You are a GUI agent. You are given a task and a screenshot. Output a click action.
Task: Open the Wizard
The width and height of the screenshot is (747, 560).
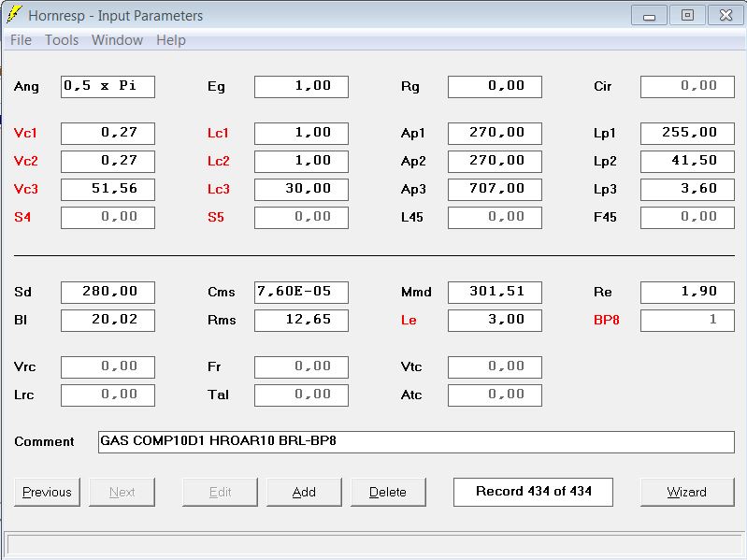pyautogui.click(x=687, y=492)
